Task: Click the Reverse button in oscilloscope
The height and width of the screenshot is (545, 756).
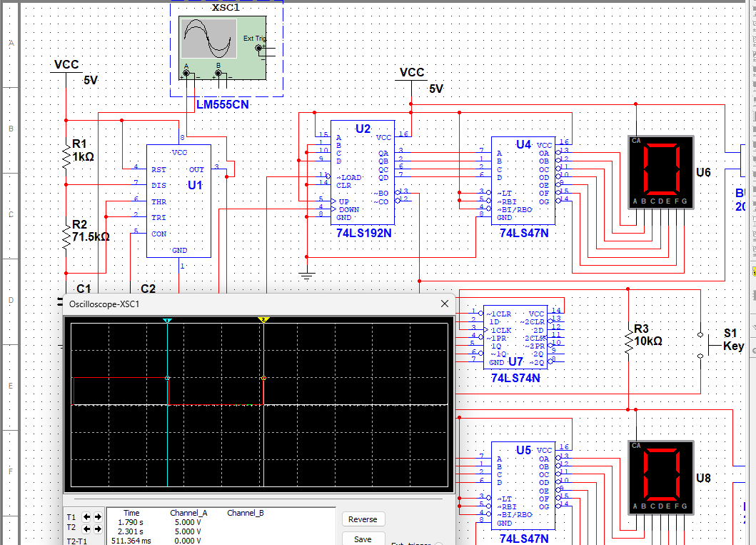Action: 363,519
